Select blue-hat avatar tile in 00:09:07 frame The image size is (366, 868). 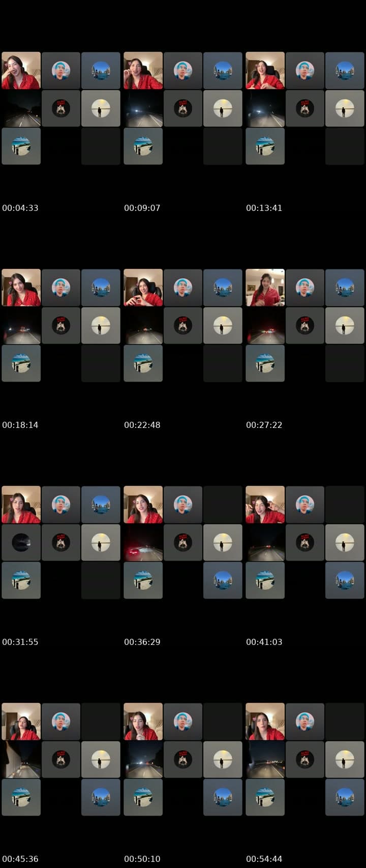pyautogui.click(x=183, y=71)
